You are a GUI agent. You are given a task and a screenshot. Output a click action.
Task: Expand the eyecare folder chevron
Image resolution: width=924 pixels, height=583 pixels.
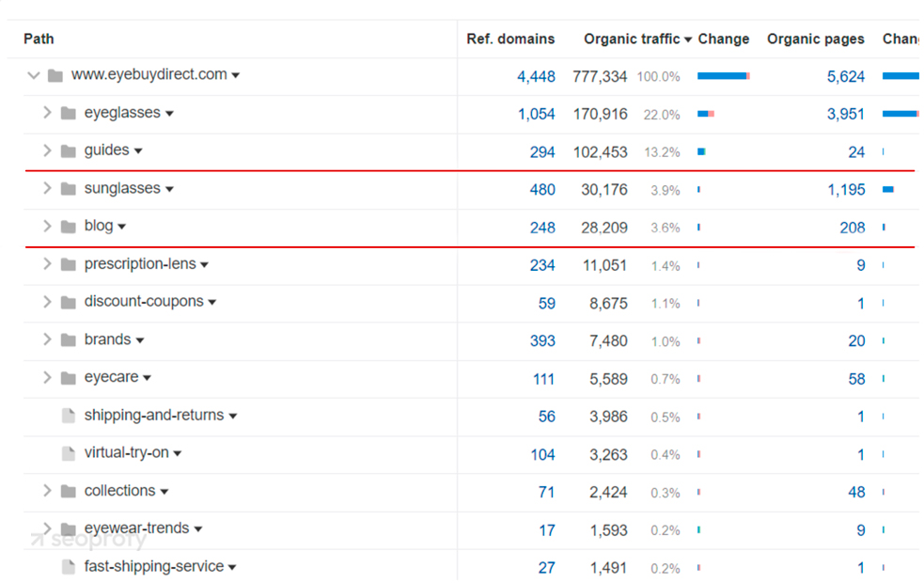click(x=47, y=377)
